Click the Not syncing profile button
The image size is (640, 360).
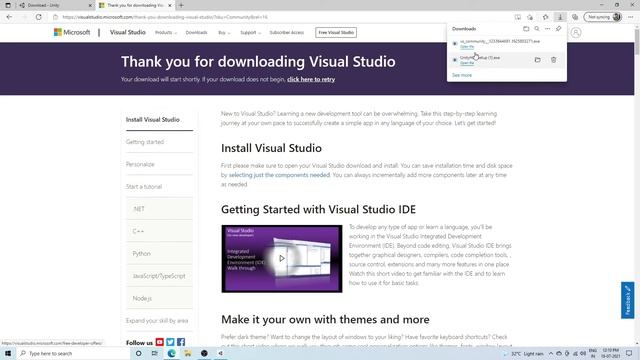tap(603, 17)
